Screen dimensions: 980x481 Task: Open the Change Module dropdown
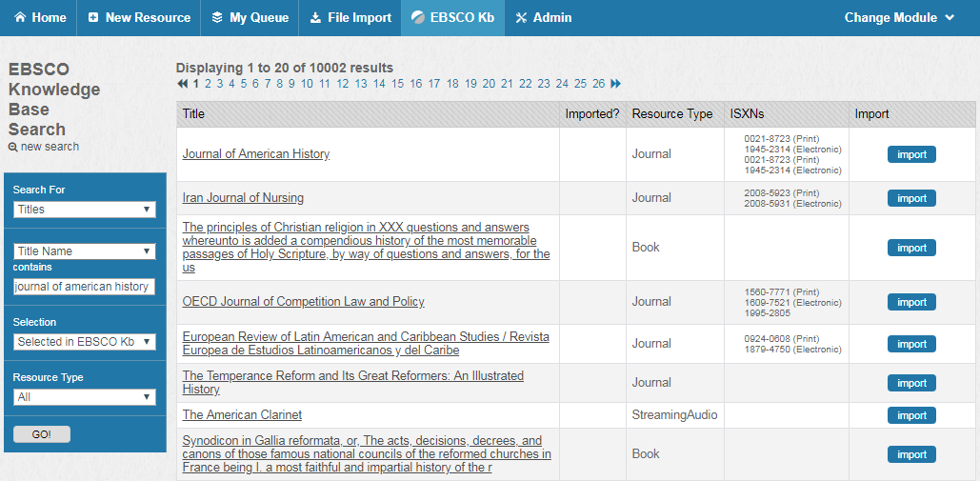[899, 18]
